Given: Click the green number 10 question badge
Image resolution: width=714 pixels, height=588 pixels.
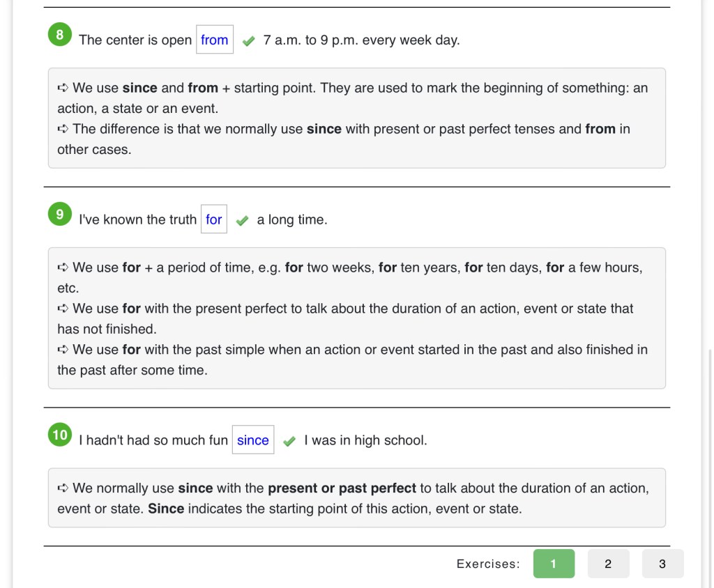Looking at the screenshot, I should pyautogui.click(x=60, y=435).
